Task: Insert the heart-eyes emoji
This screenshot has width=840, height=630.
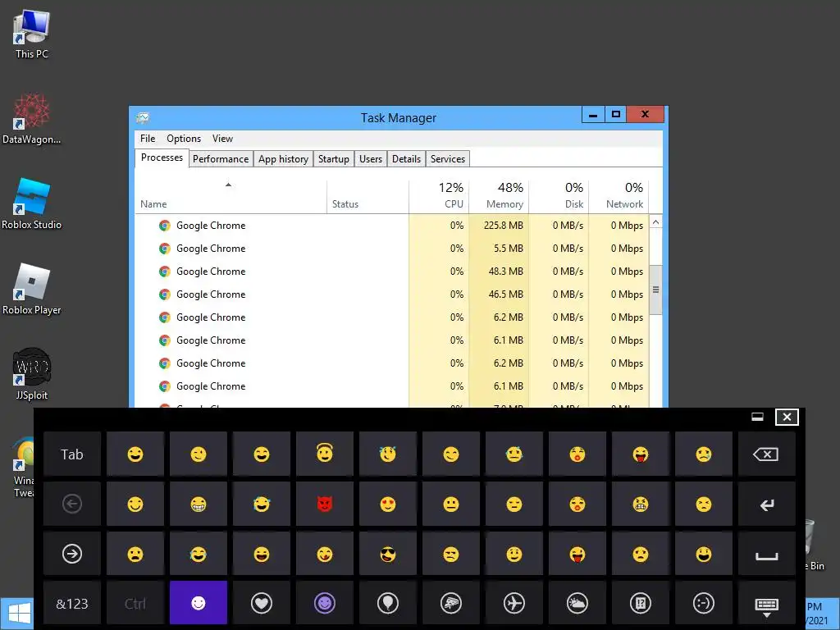Action: [388, 504]
